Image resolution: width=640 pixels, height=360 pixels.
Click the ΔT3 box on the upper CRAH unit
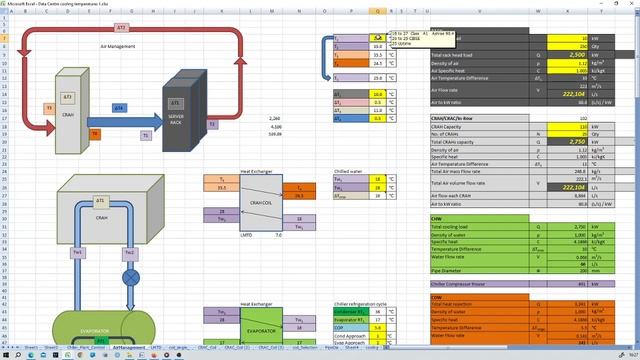(68, 97)
